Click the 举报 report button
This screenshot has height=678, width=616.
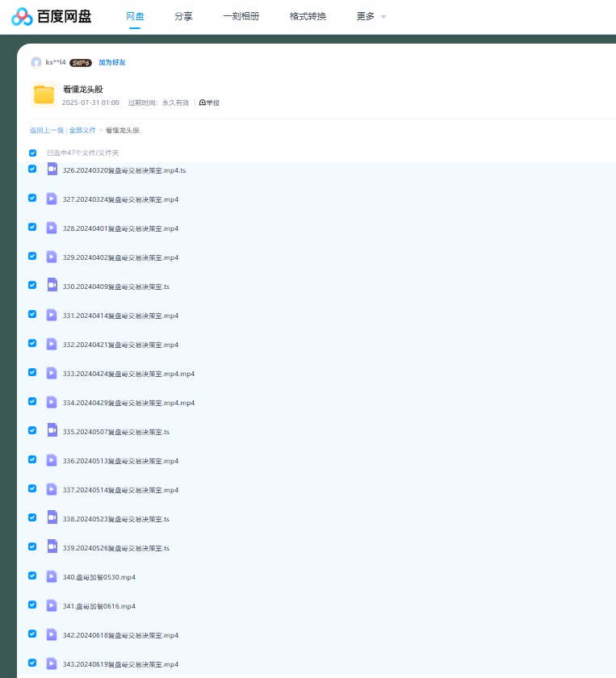point(209,103)
